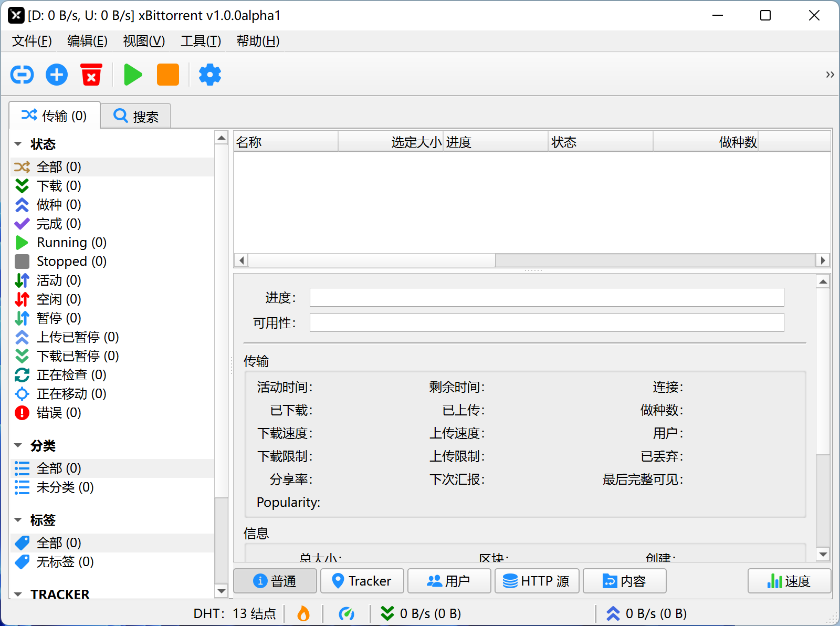This screenshot has width=840, height=626.
Task: Open the 工具(T) menu
Action: (201, 41)
